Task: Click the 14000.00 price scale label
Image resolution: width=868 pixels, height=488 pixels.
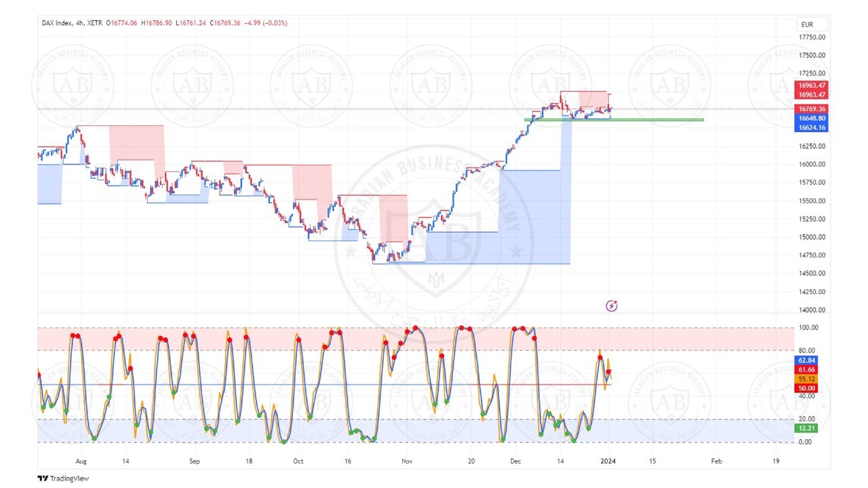Action: [812, 310]
